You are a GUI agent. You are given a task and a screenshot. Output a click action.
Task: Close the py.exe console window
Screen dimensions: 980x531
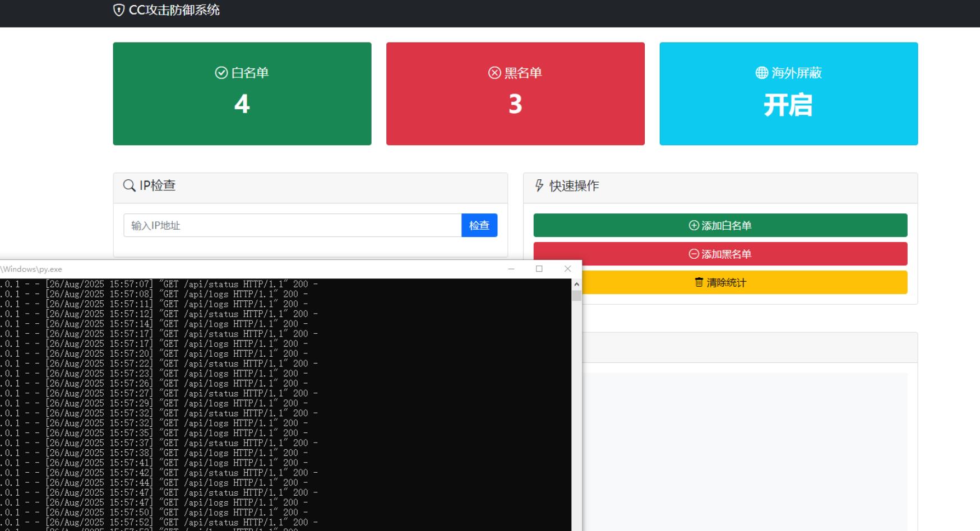(567, 269)
